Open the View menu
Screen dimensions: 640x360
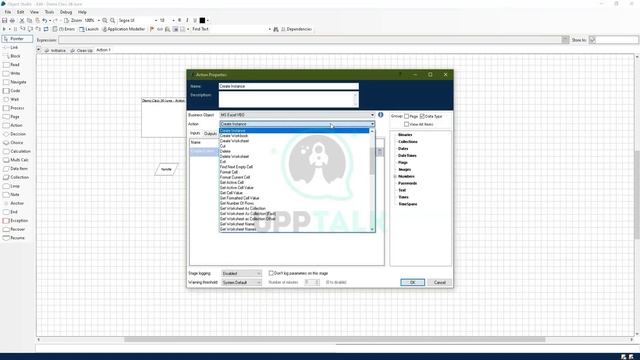tap(34, 12)
